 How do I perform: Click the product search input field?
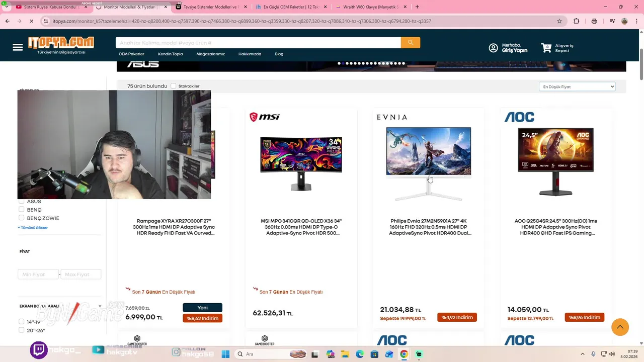(258, 43)
